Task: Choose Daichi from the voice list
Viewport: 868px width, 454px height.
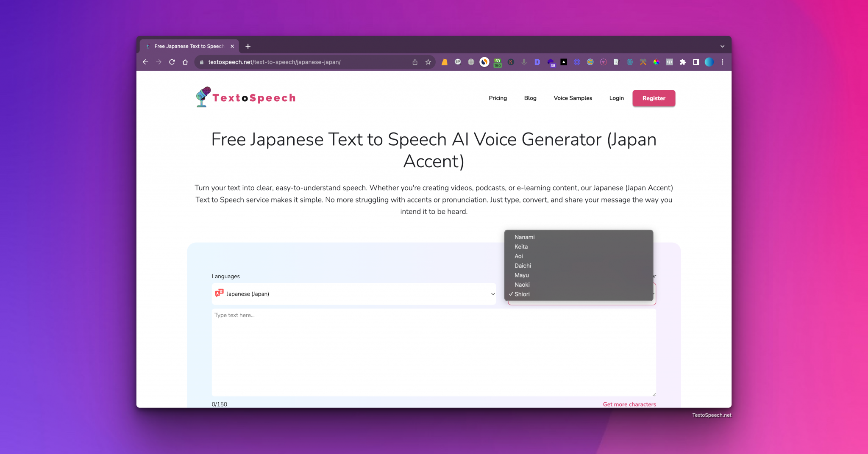Action: click(x=523, y=266)
